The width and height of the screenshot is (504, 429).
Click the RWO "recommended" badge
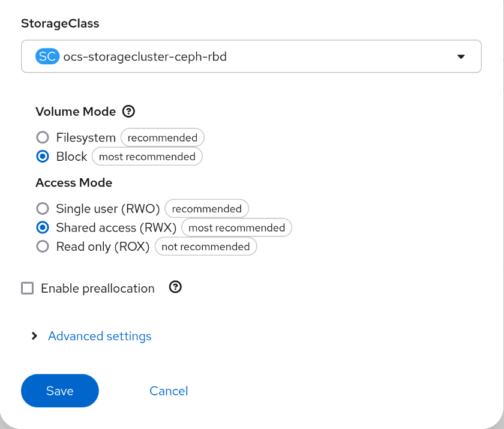pos(206,209)
